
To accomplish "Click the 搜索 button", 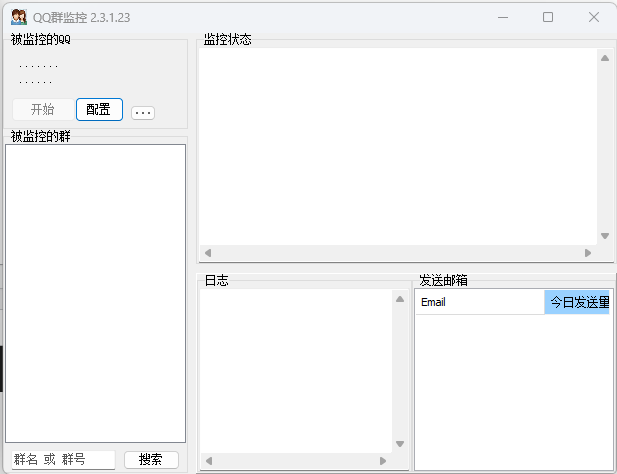I will tap(151, 460).
